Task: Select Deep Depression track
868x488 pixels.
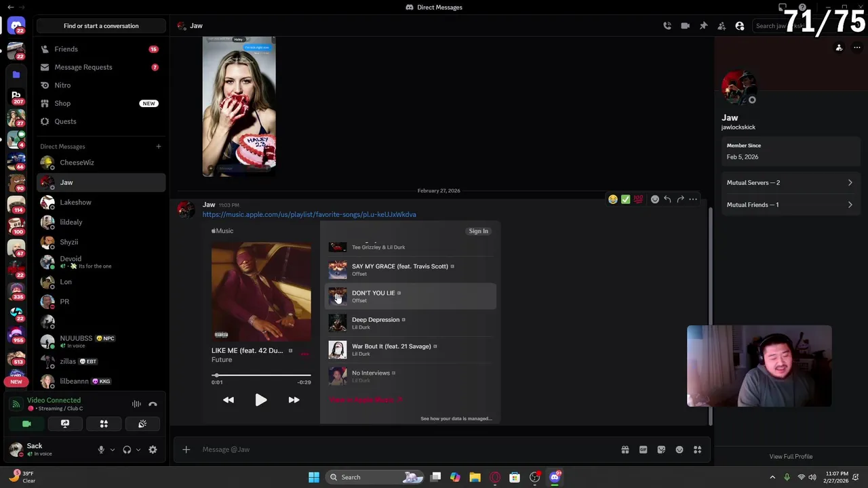Action: (x=412, y=323)
